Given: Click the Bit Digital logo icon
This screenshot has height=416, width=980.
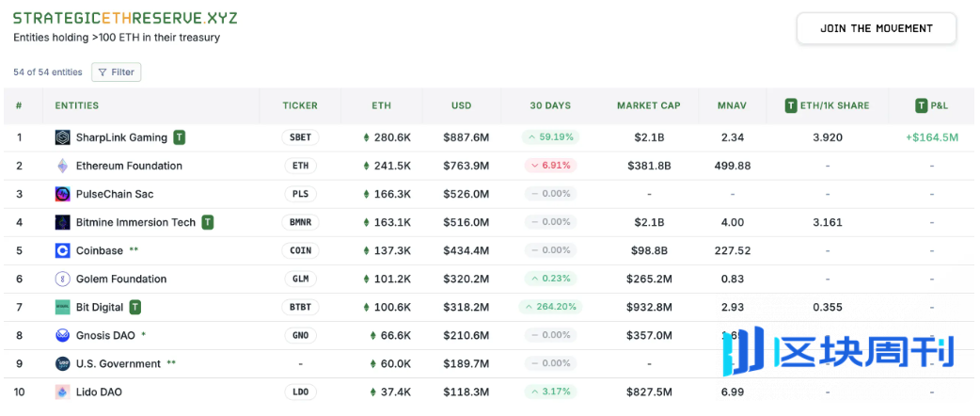Looking at the screenshot, I should [63, 307].
